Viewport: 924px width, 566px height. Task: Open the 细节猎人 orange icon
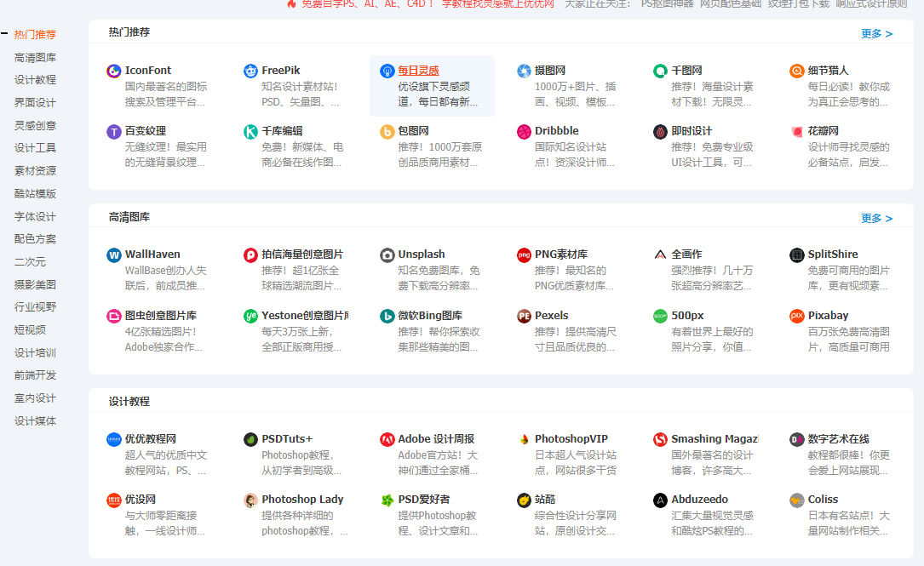[x=797, y=71]
